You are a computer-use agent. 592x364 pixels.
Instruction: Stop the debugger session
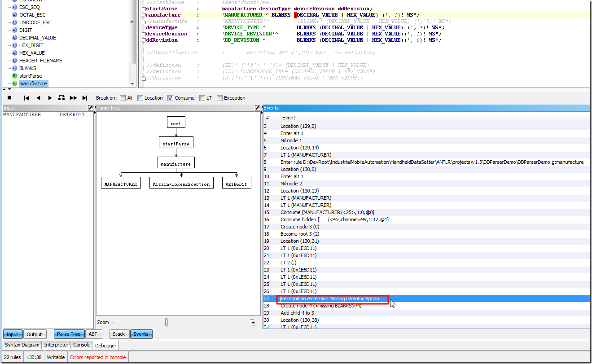coord(9,98)
